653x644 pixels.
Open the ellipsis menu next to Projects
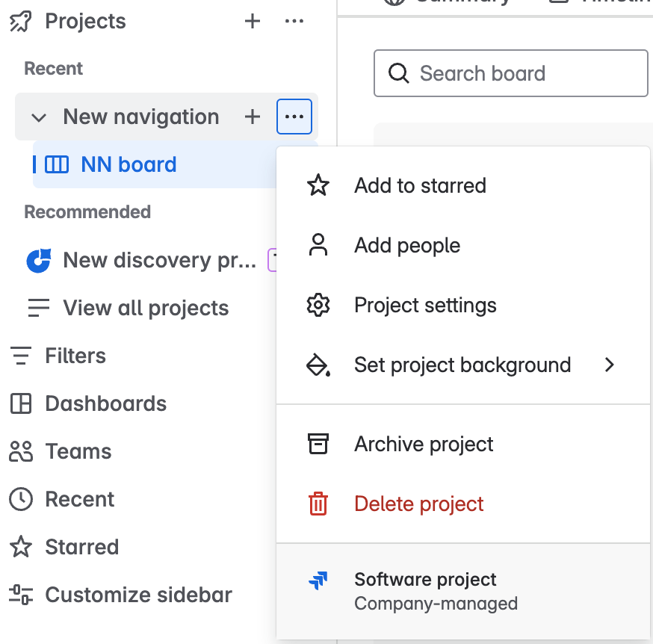(294, 21)
